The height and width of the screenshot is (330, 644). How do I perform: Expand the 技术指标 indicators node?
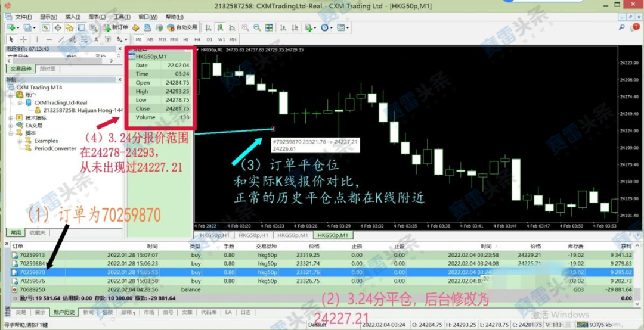(11, 118)
